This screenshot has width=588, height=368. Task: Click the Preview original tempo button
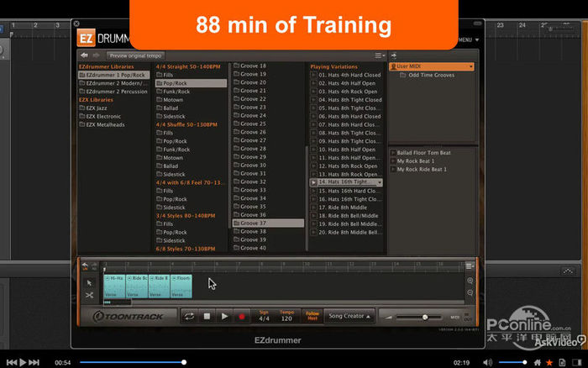pyautogui.click(x=135, y=55)
